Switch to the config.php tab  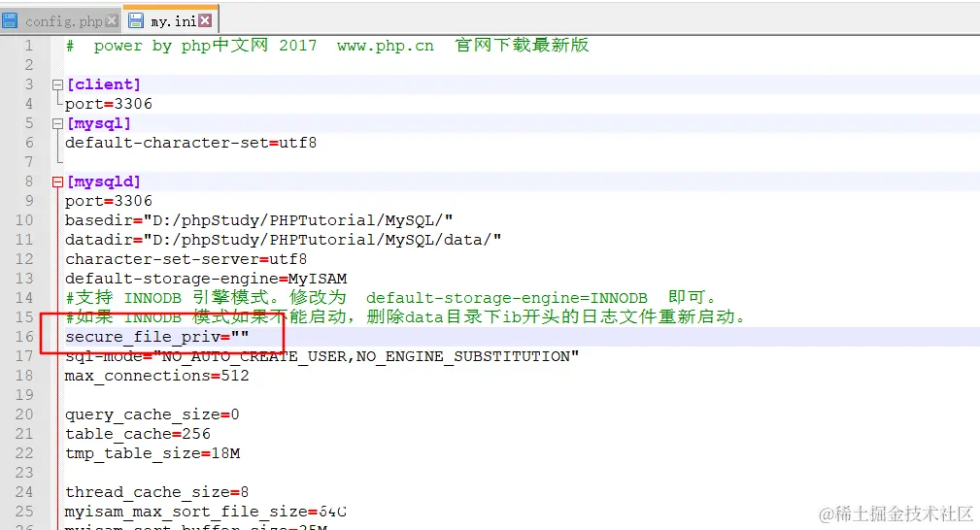point(60,20)
